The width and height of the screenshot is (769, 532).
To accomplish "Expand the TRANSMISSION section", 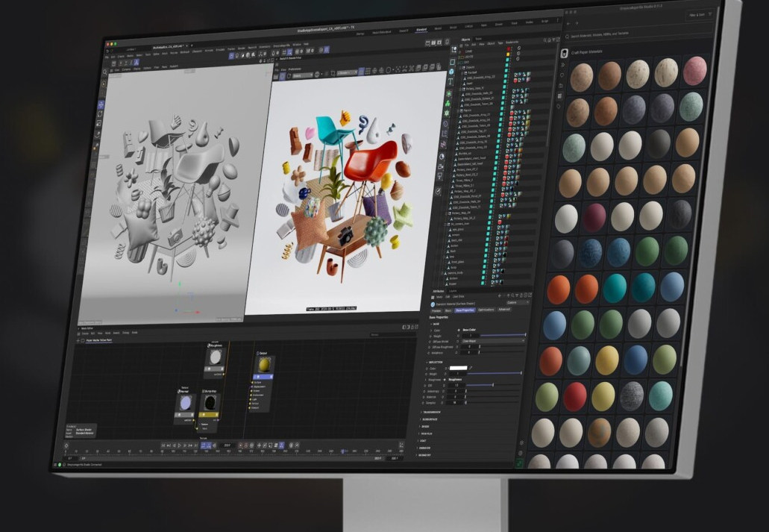I will (x=430, y=413).
